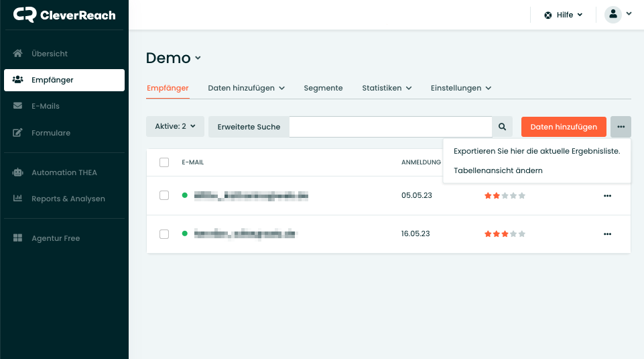
Task: Click the Reports & Analysen chart icon
Action: [17, 198]
